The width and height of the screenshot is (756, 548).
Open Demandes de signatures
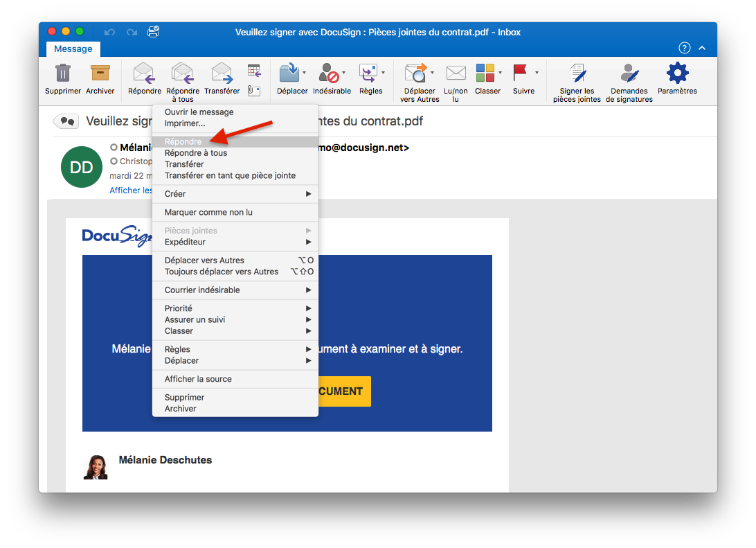click(629, 73)
